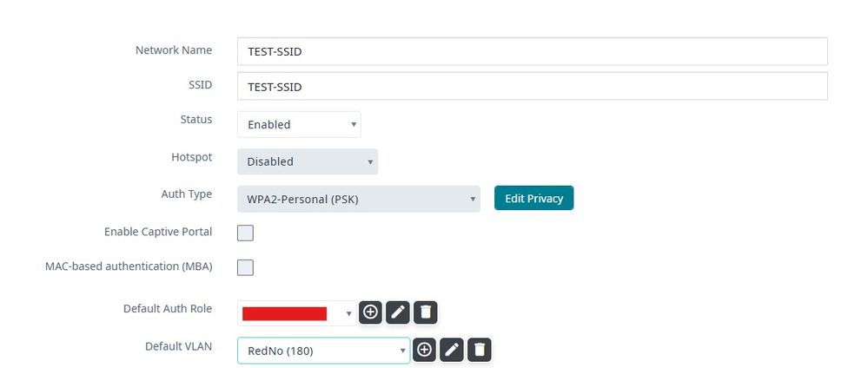Screen dimensions: 868x368
Task: Delete the selected Default Auth Role
Action: tap(424, 312)
